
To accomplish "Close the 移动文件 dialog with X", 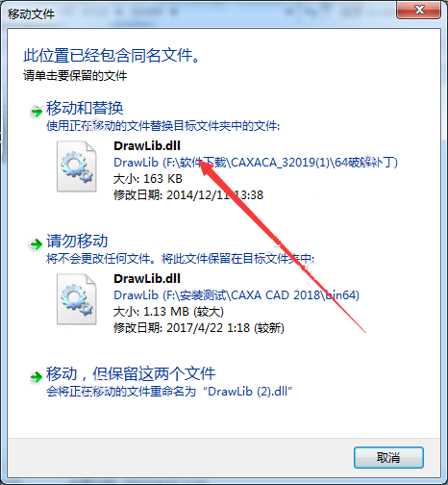I will tap(418, 10).
